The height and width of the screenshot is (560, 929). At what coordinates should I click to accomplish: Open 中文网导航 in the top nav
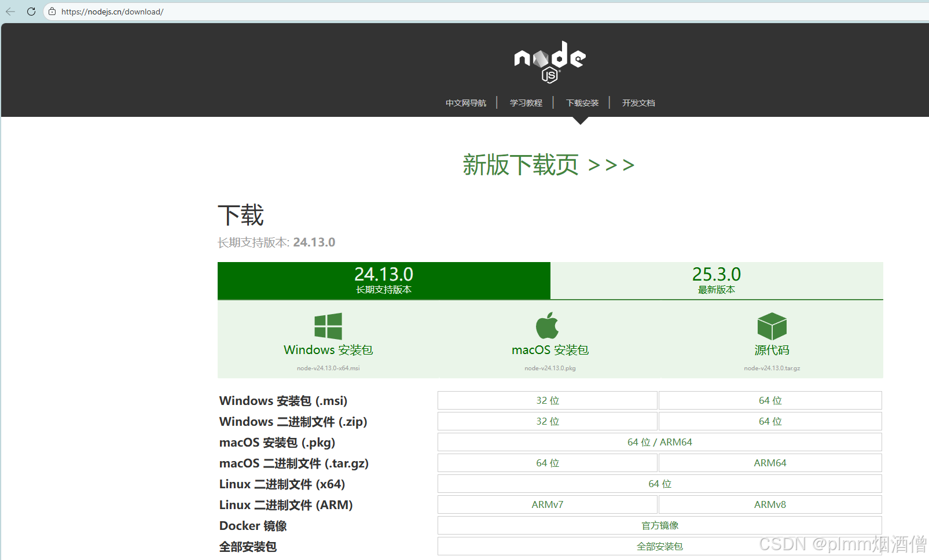pos(466,103)
